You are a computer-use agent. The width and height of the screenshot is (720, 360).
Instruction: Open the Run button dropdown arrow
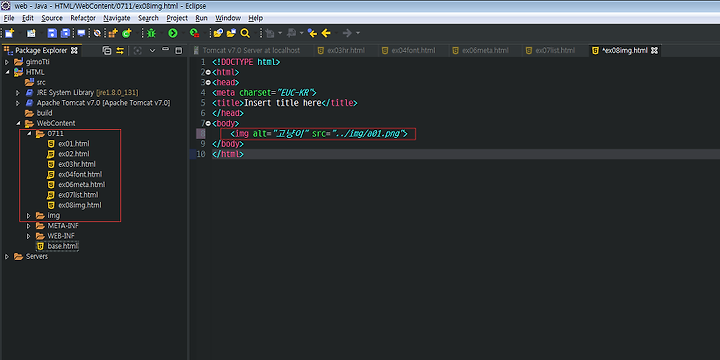(183, 33)
